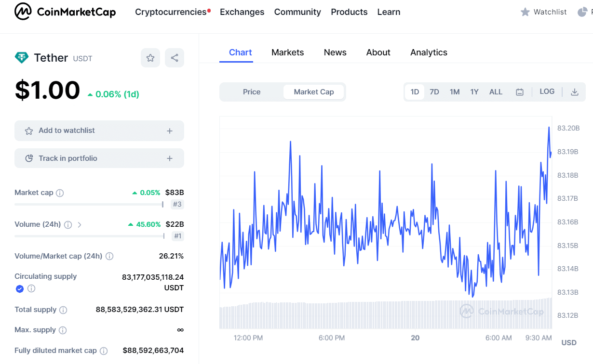
Task: Switch chart to Market Cap view
Action: pyautogui.click(x=314, y=92)
